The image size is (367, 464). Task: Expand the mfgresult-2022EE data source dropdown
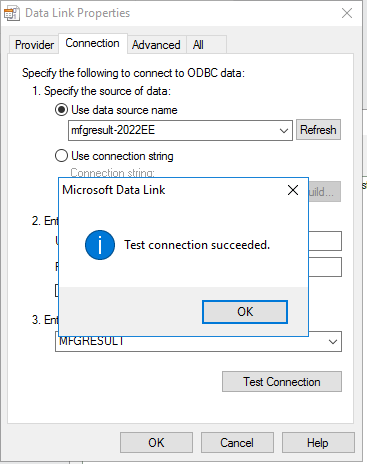pyautogui.click(x=284, y=130)
